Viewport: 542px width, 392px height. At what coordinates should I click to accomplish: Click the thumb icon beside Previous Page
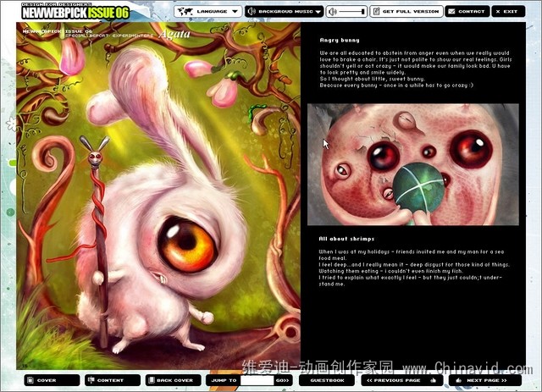(x=433, y=380)
